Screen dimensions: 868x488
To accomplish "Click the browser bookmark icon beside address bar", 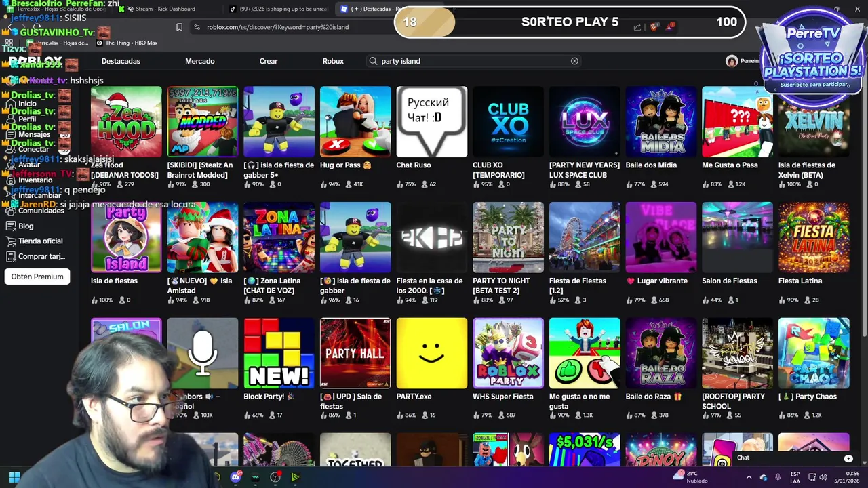I will (x=179, y=27).
